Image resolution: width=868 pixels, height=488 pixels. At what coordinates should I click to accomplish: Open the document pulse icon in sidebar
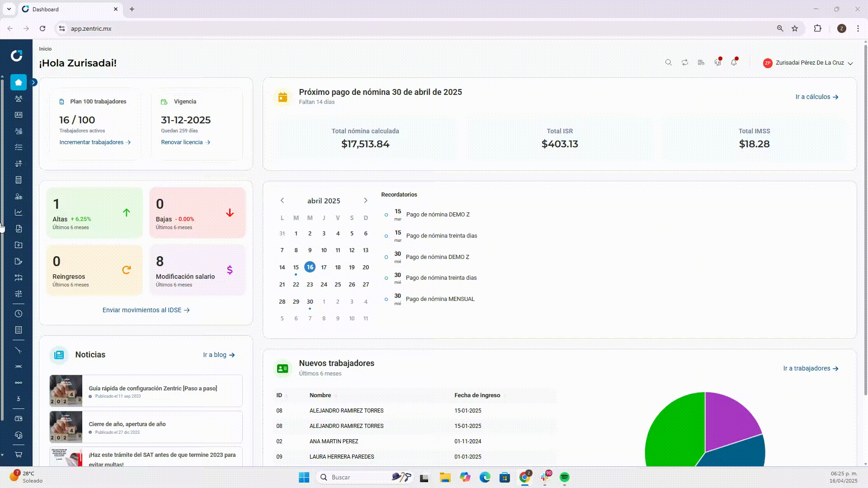pos(19,229)
